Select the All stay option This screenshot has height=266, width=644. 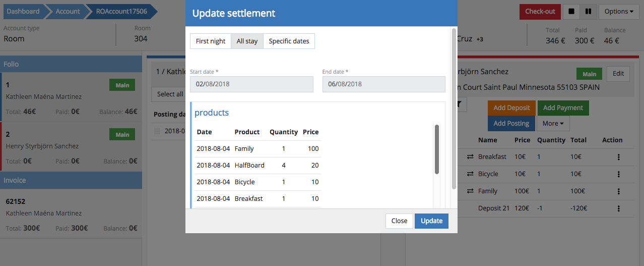pyautogui.click(x=247, y=41)
